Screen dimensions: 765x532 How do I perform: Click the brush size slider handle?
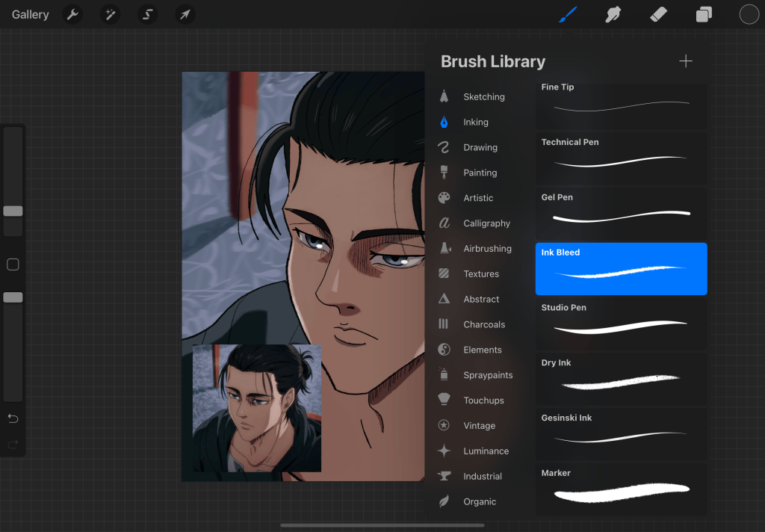click(13, 211)
